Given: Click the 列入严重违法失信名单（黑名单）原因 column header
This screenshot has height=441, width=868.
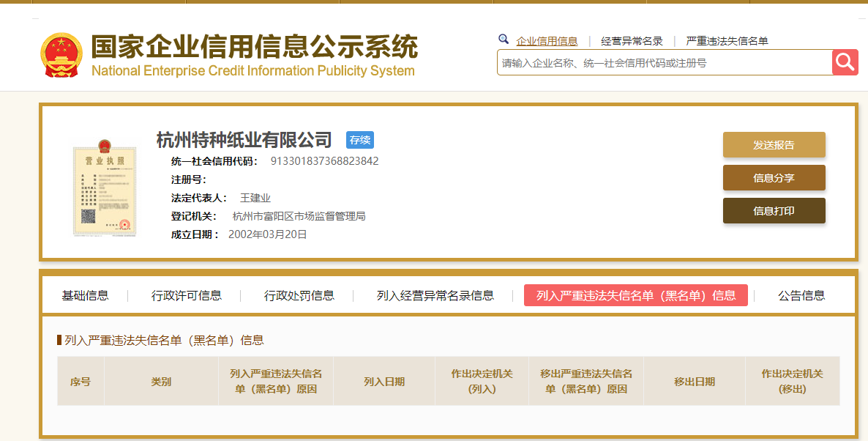Looking at the screenshot, I should pos(276,381).
